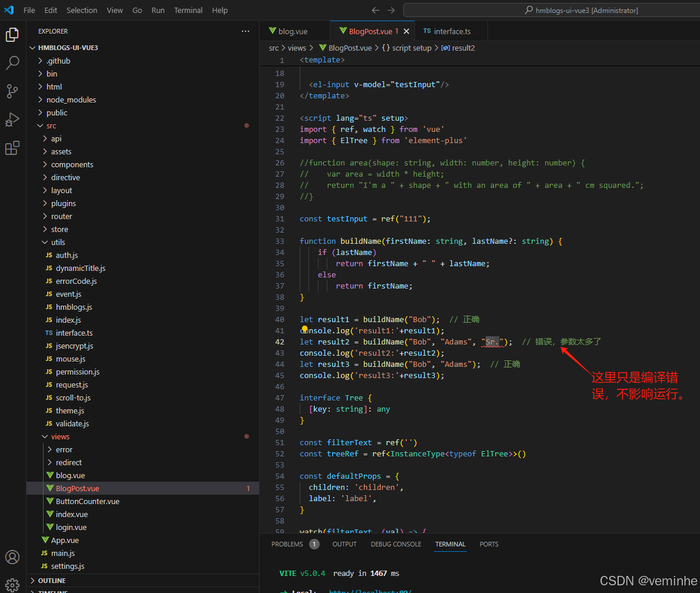Screen dimensions: 700x593
Task: Open request.js file
Action: click(x=143, y=385)
